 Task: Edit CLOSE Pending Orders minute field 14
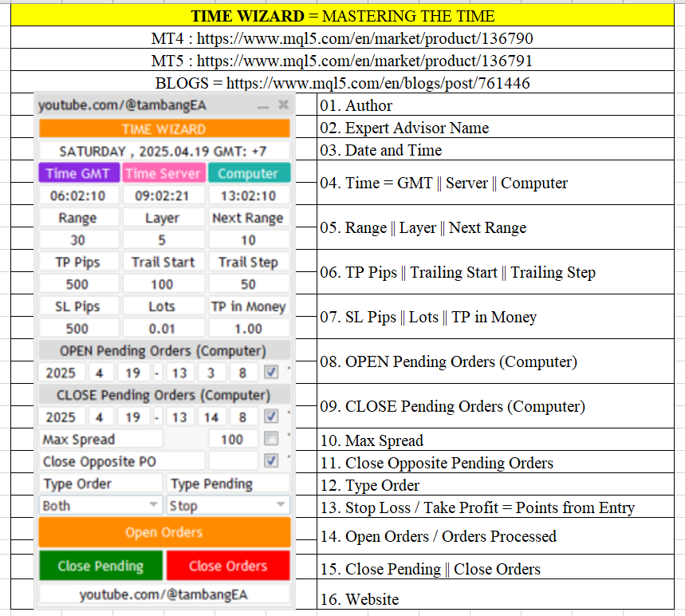pyautogui.click(x=212, y=417)
